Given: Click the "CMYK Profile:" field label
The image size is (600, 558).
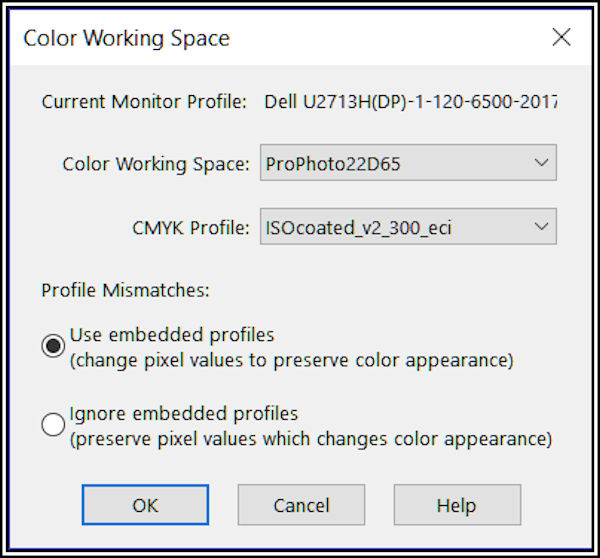Looking at the screenshot, I should click(189, 228).
